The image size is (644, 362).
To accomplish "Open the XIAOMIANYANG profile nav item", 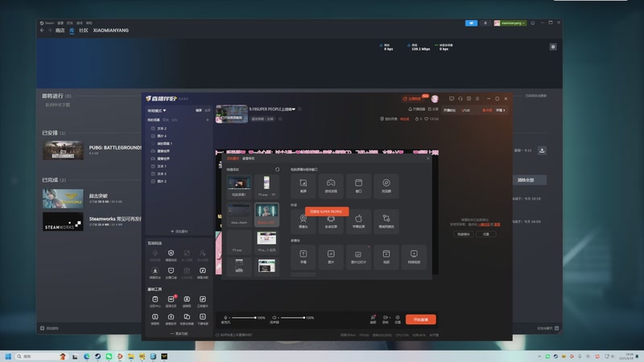I will [111, 31].
